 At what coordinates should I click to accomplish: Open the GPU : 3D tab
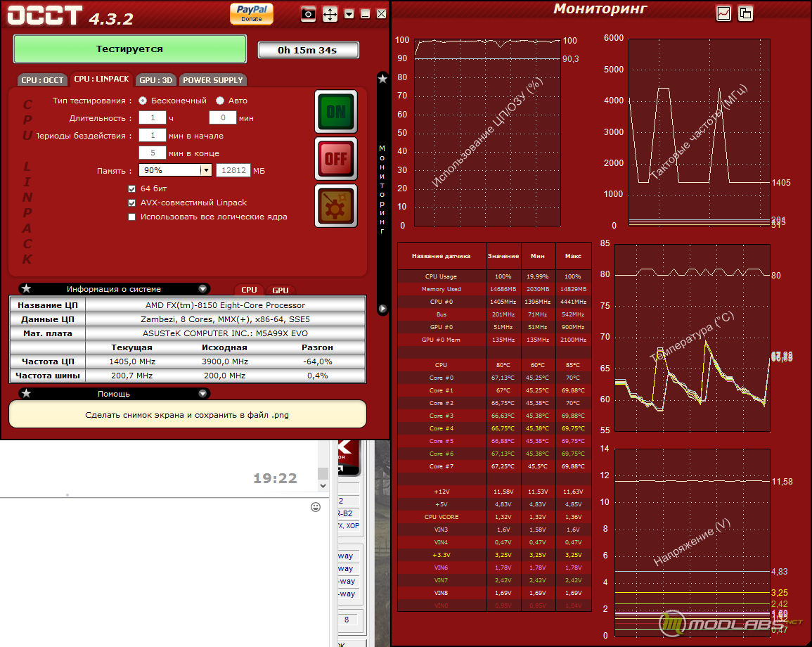click(x=156, y=79)
